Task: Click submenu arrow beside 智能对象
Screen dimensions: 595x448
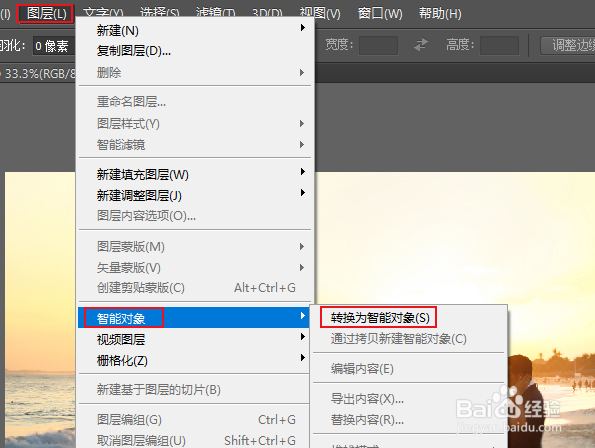Action: click(x=302, y=315)
